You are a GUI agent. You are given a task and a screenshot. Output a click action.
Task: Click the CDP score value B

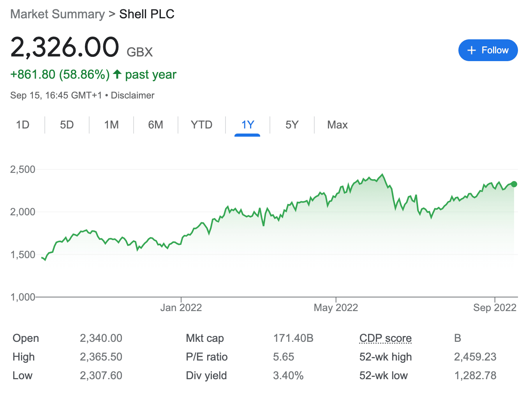458,338
